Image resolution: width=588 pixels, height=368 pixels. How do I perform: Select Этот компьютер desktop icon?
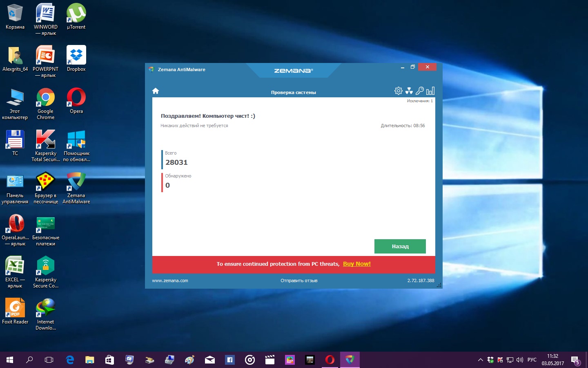pyautogui.click(x=15, y=104)
